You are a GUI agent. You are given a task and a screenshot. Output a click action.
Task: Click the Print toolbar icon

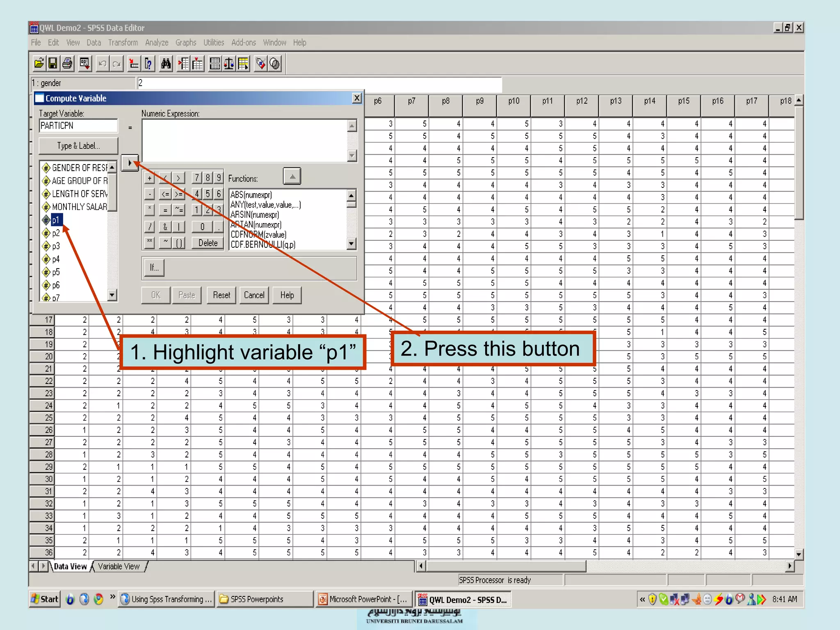click(68, 63)
